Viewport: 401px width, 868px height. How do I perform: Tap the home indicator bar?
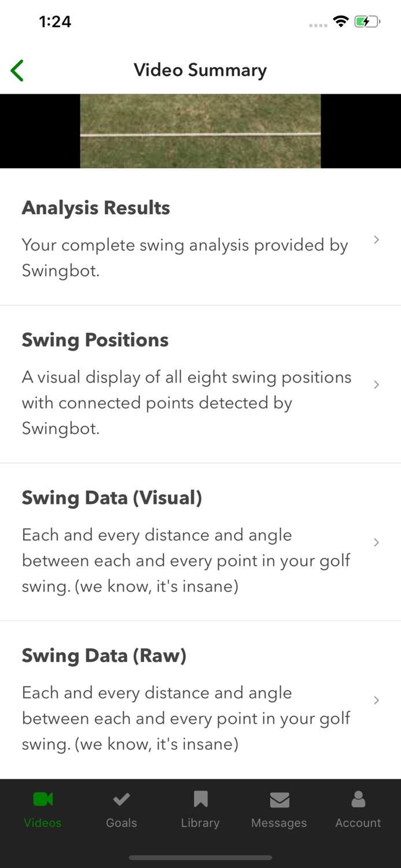[x=200, y=858]
